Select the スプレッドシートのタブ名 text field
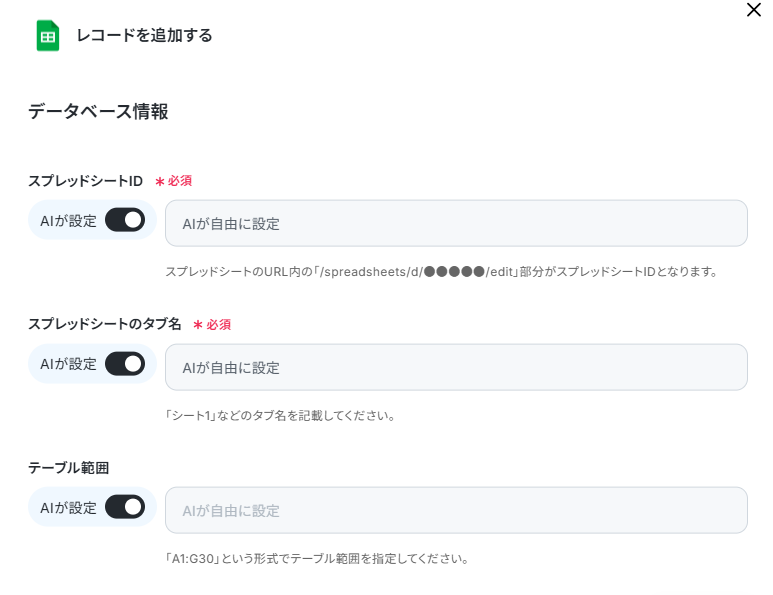Image resolution: width=773 pixels, height=595 pixels. pos(456,367)
